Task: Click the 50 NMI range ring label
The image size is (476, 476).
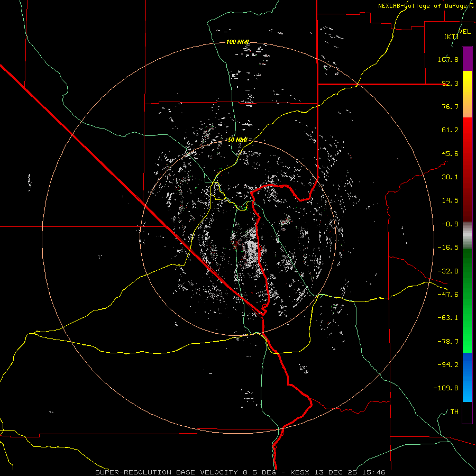Action: [x=237, y=140]
